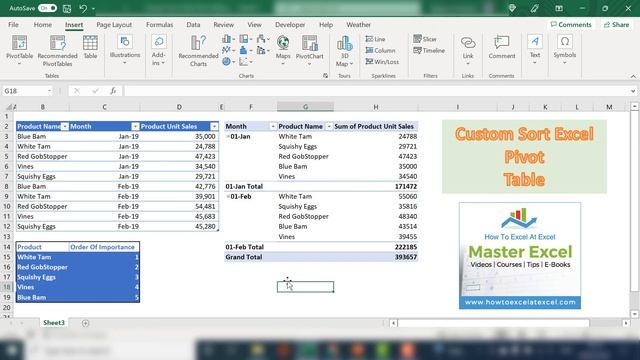Open Recommended Charts
The image size is (640, 360).
pos(198,51)
